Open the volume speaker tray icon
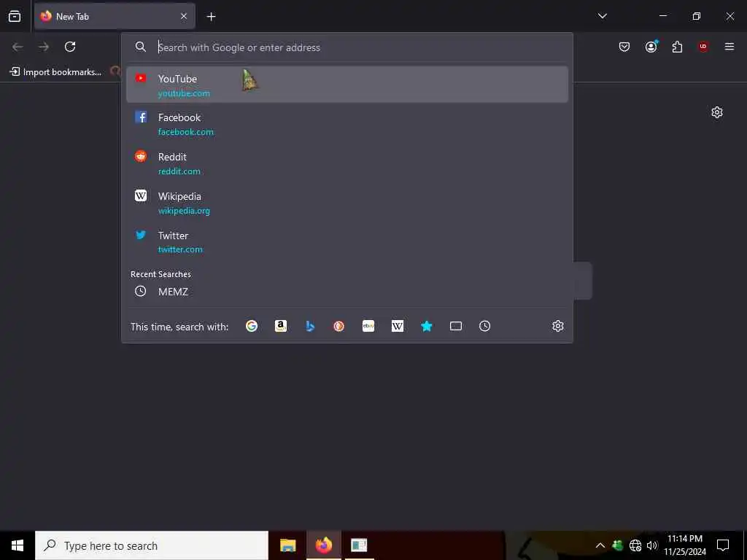Image resolution: width=747 pixels, height=560 pixels. tap(651, 545)
